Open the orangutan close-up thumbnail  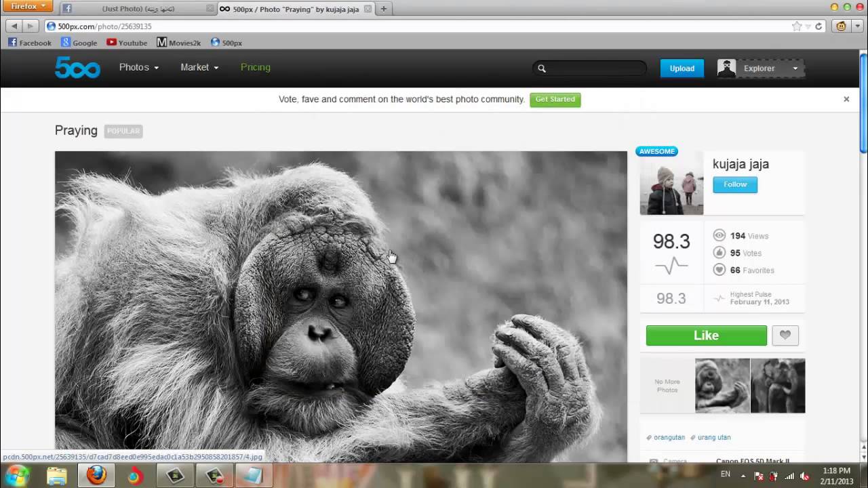tap(722, 386)
